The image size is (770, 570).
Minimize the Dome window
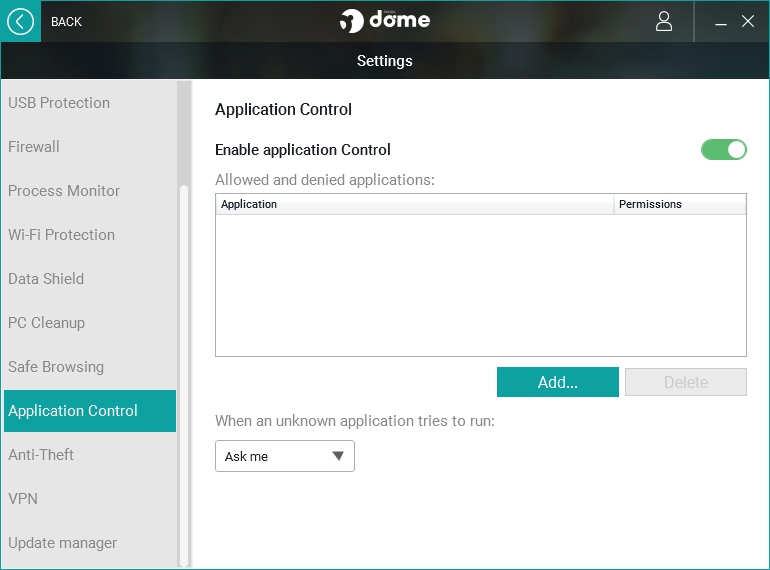[x=721, y=22]
